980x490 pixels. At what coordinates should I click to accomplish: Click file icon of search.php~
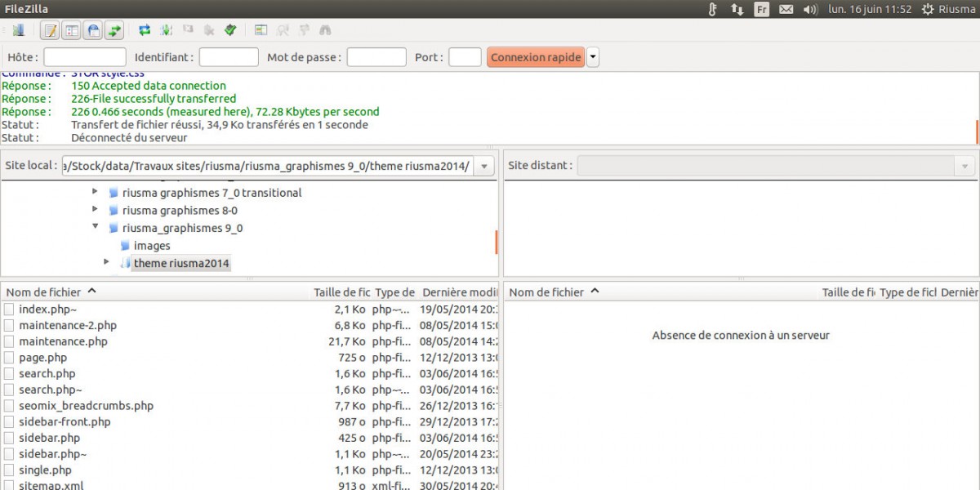(x=9, y=390)
